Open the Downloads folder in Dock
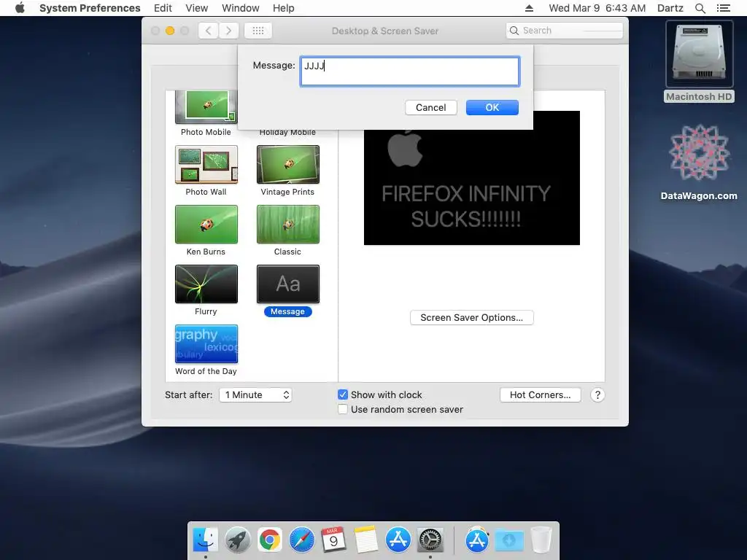Image resolution: width=747 pixels, height=560 pixels. (x=508, y=540)
